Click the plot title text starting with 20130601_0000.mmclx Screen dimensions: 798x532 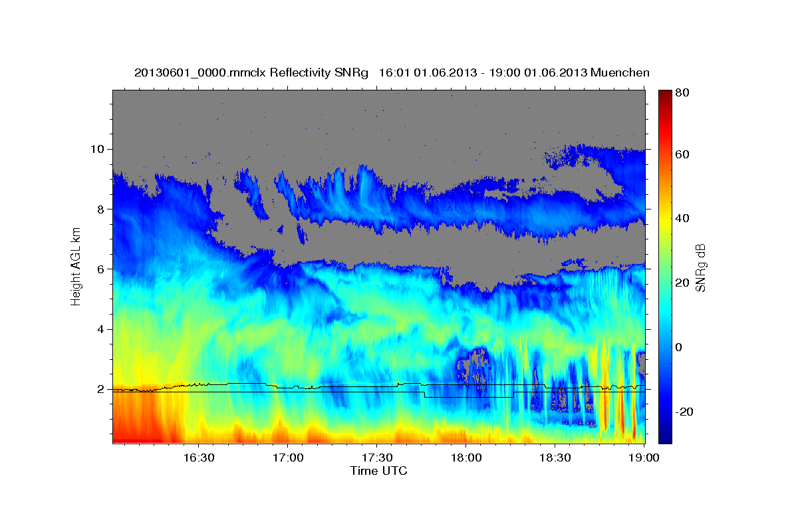coord(392,72)
